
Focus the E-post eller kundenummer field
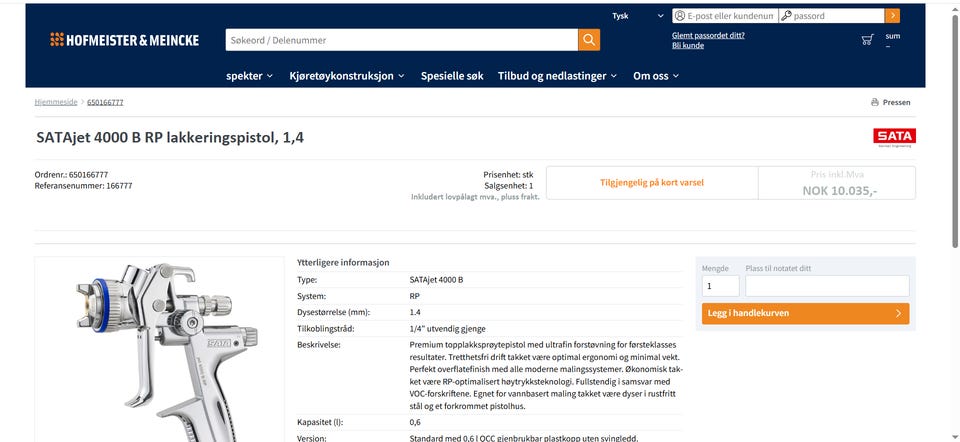pos(725,16)
